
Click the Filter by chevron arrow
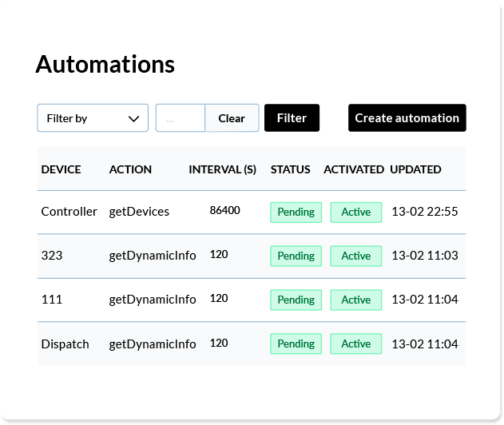tap(133, 118)
